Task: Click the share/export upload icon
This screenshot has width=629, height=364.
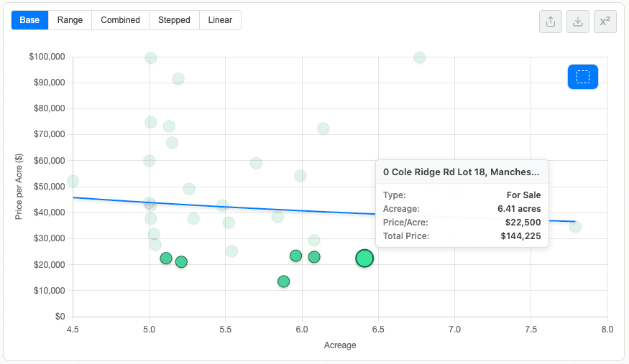Action: tap(551, 22)
